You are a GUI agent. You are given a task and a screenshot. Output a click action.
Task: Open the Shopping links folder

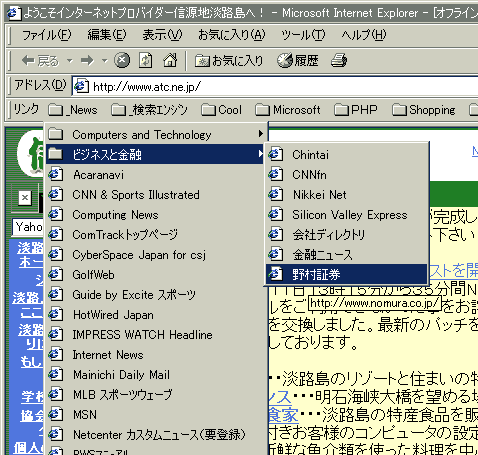point(424,110)
